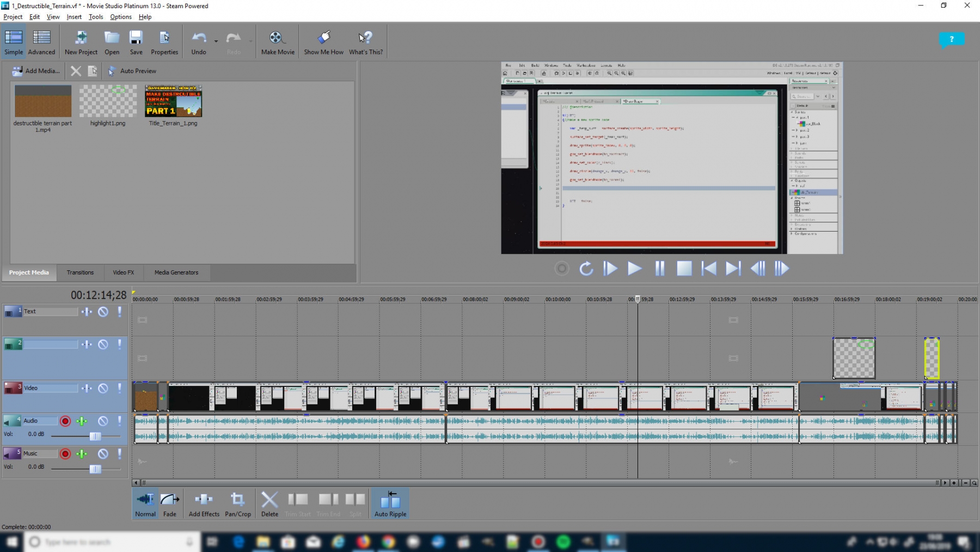Open the Media Generators tab
Screen dimensions: 980x552
coord(176,272)
